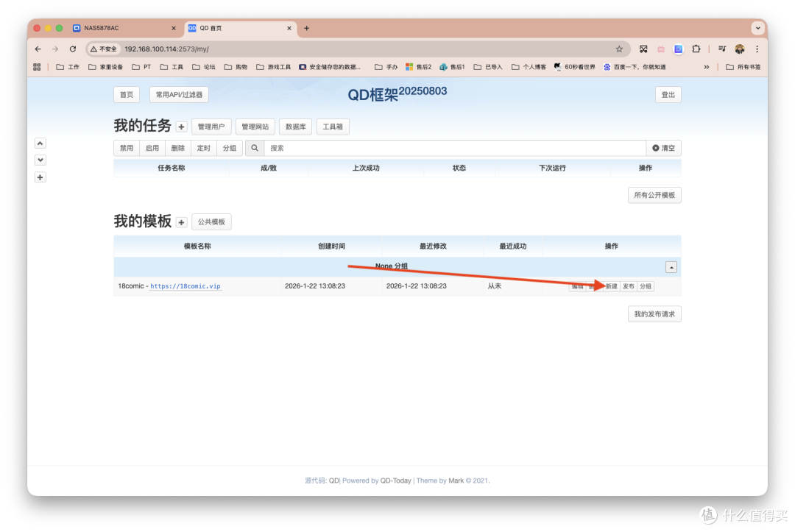Close the QD 首页 tab
The height and width of the screenshot is (532, 795).
coord(289,29)
